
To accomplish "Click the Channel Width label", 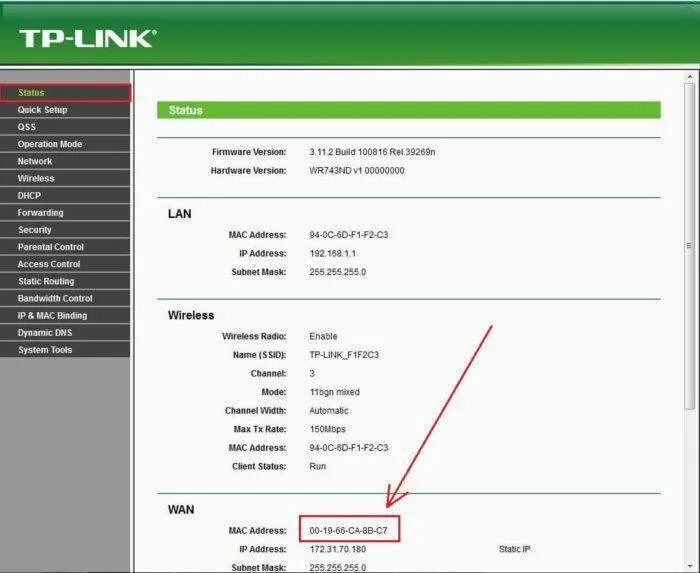I will [255, 411].
